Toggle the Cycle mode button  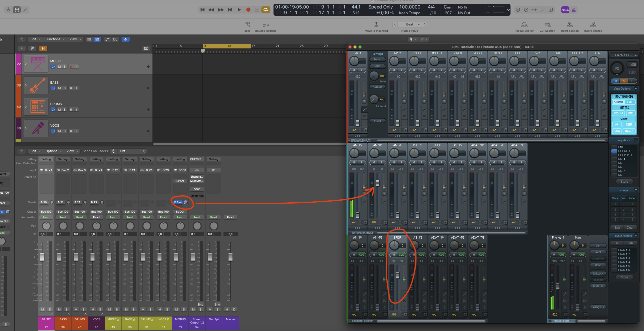pos(265,10)
